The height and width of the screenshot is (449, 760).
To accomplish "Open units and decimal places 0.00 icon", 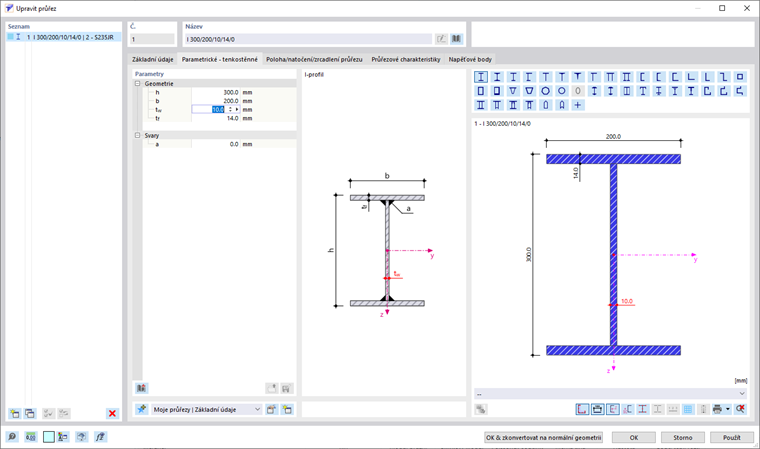I will (31, 437).
